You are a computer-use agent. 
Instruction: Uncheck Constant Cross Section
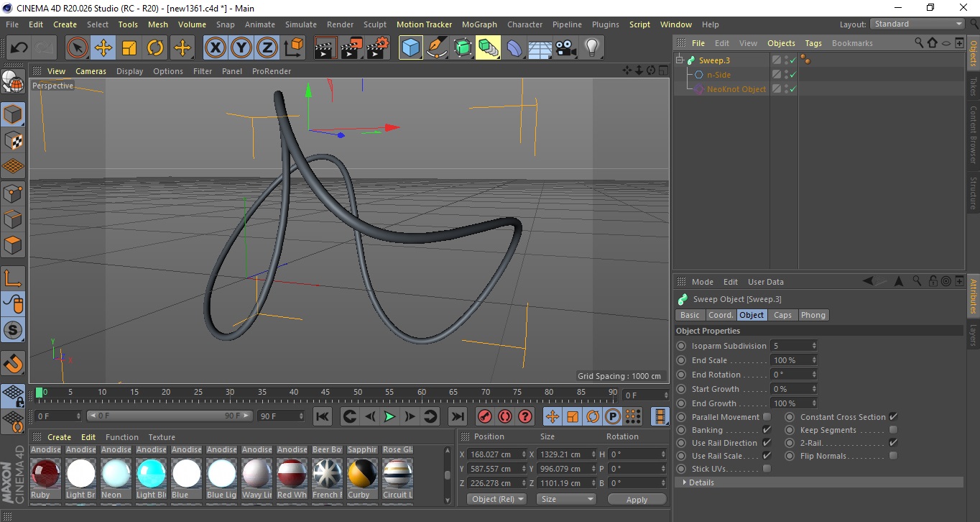pyautogui.click(x=893, y=417)
